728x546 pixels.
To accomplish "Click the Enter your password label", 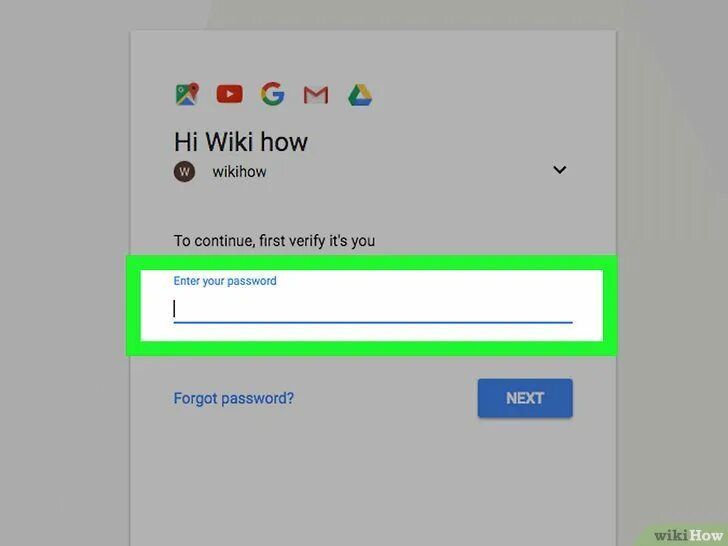I will click(x=225, y=281).
